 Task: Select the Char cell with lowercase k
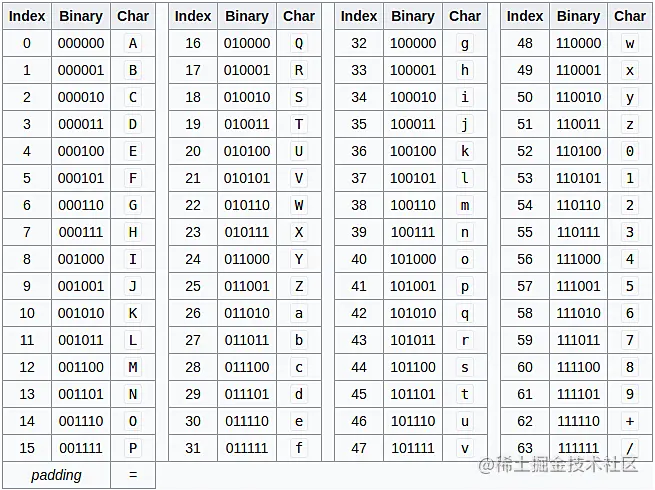click(465, 151)
